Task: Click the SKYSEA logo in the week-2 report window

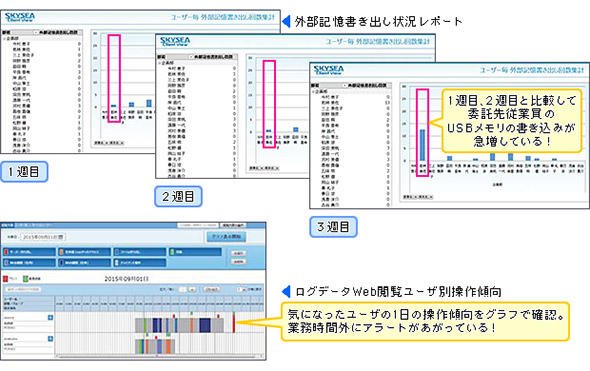Action: (x=175, y=41)
